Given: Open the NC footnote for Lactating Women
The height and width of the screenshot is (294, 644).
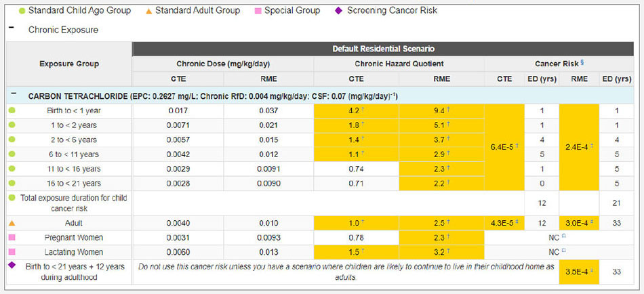Looking at the screenshot, I should click(564, 250).
